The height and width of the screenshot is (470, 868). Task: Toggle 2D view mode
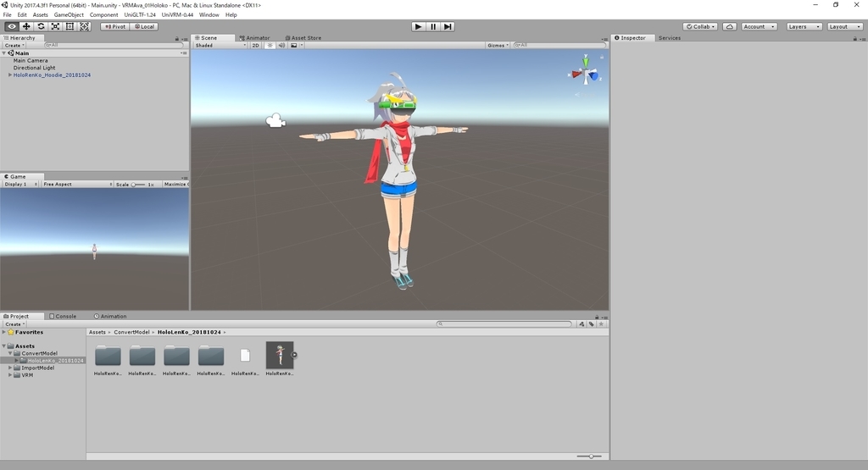pos(255,46)
